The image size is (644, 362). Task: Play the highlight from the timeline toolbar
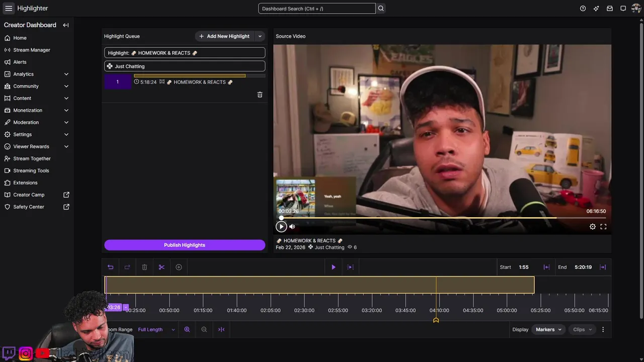click(333, 267)
